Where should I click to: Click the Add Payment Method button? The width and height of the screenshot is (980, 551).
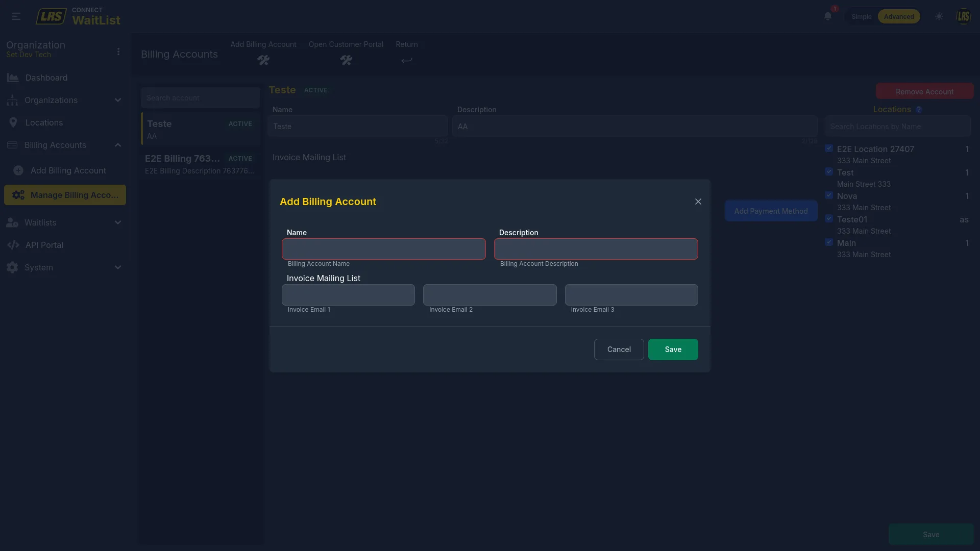tap(771, 211)
